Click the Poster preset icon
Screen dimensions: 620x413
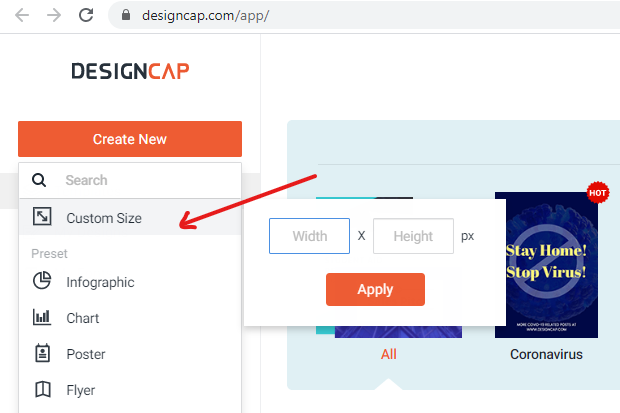[42, 354]
